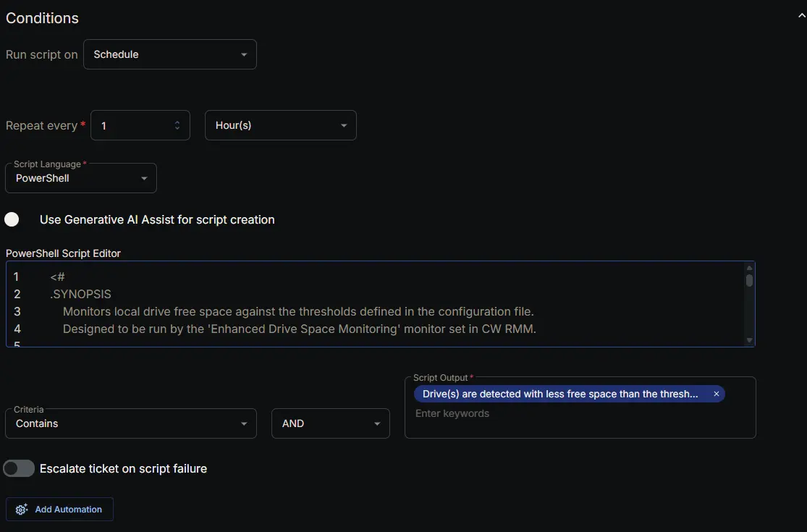
Task: Select the drive threshold keyword chip text
Action: tap(560, 394)
